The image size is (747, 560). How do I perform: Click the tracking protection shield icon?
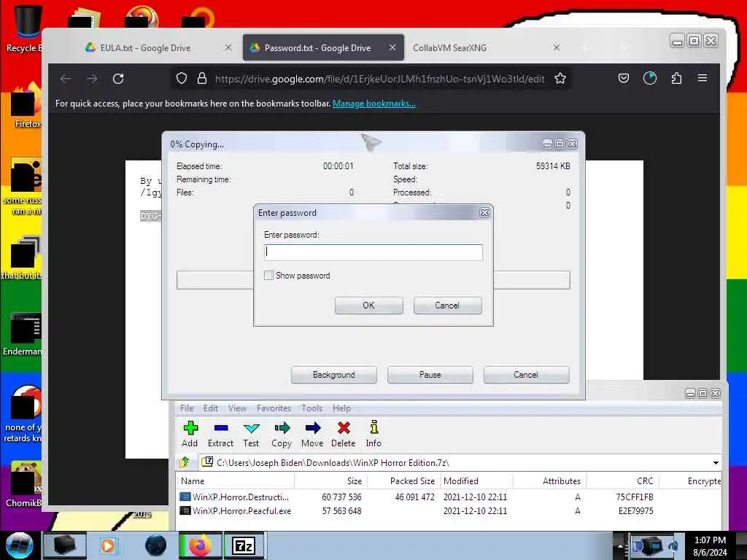coord(182,78)
